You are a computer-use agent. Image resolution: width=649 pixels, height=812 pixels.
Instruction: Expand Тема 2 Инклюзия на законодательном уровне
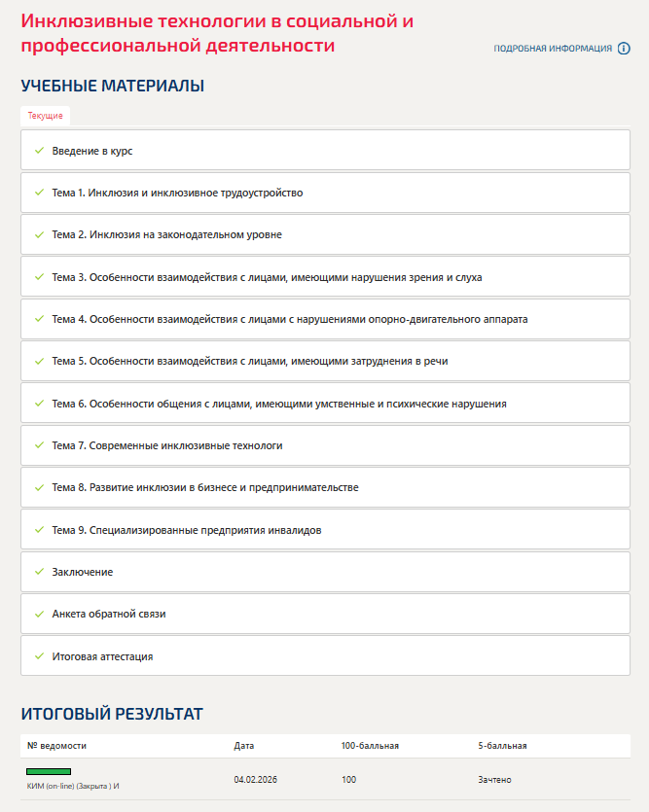pos(166,235)
